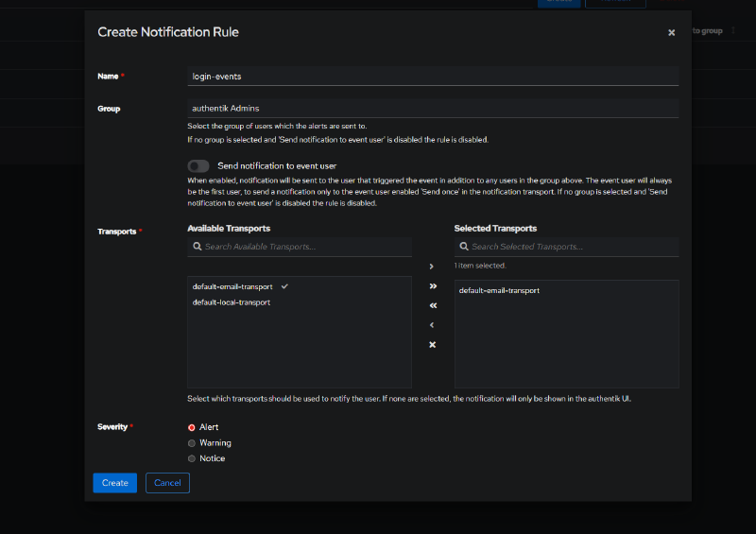756x534 pixels.
Task: Select default-email-transport in Available Transports
Action: (x=232, y=286)
